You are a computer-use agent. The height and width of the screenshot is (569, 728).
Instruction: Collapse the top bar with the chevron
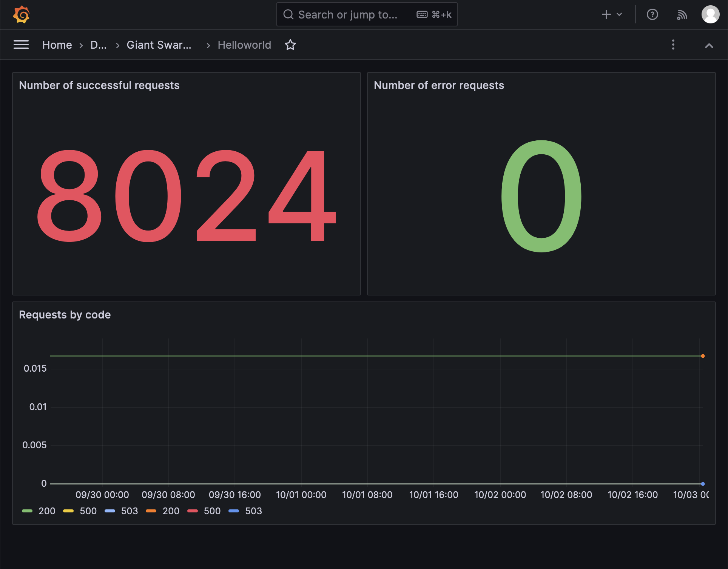click(x=709, y=45)
